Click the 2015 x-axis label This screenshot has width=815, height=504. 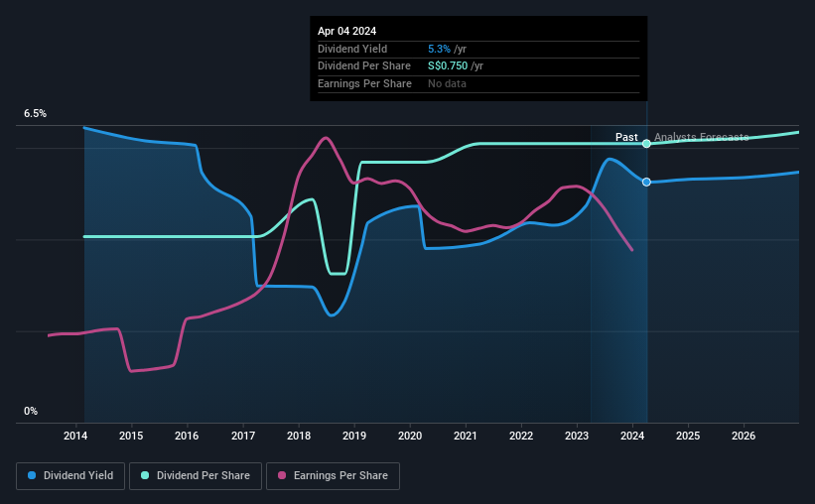pos(131,436)
